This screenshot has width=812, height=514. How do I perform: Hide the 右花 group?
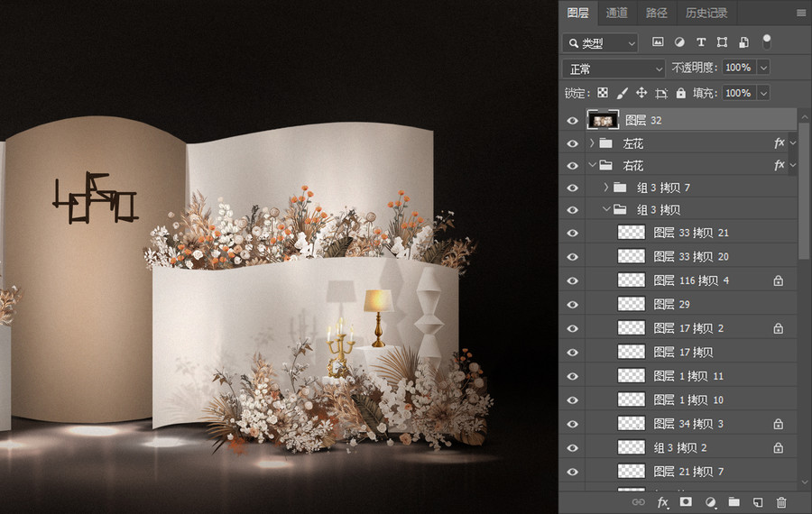572,166
